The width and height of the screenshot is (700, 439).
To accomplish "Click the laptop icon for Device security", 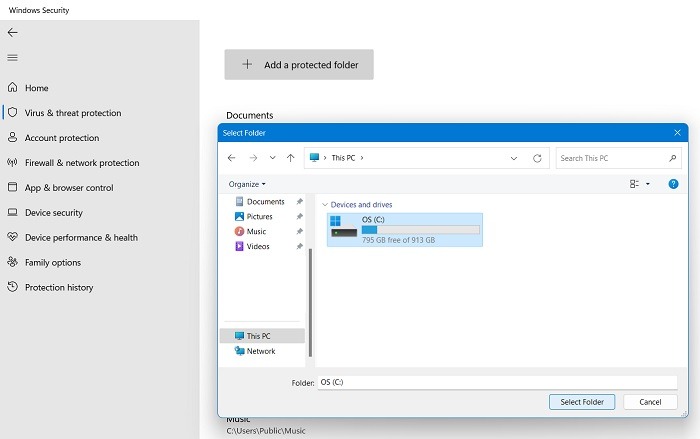I will 12,212.
